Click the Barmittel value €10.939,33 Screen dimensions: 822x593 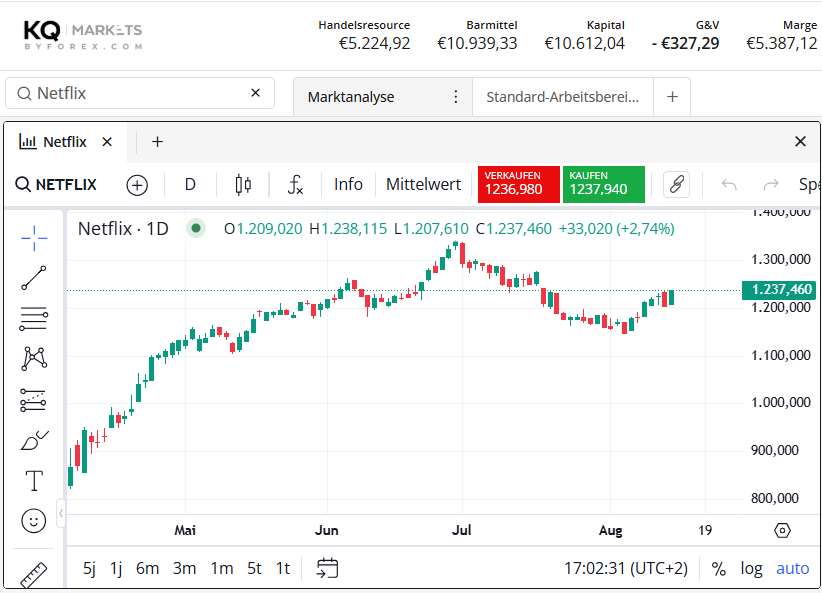[477, 43]
